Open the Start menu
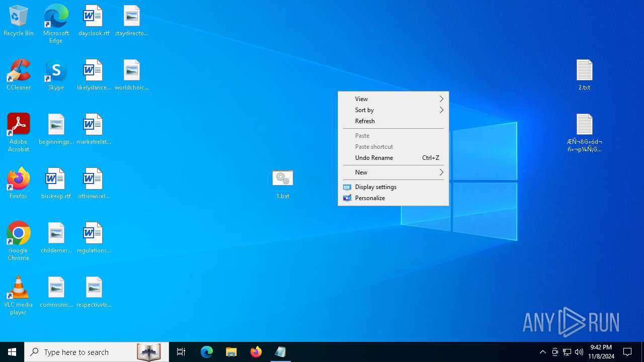Viewport: 644px width, 362px height. (x=12, y=352)
